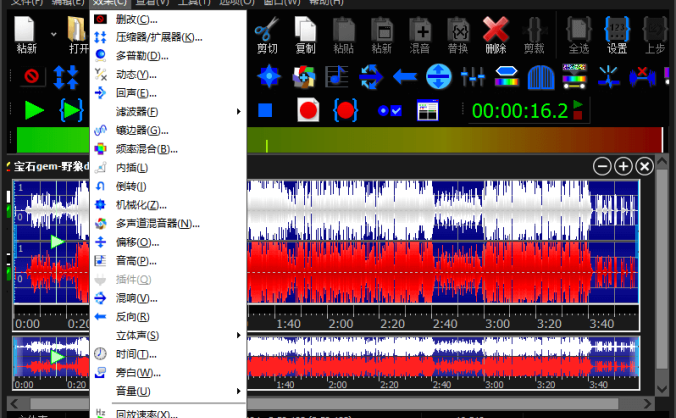This screenshot has width=676, height=418.
Task: Zoom out with the circled minus button
Action: (602, 166)
